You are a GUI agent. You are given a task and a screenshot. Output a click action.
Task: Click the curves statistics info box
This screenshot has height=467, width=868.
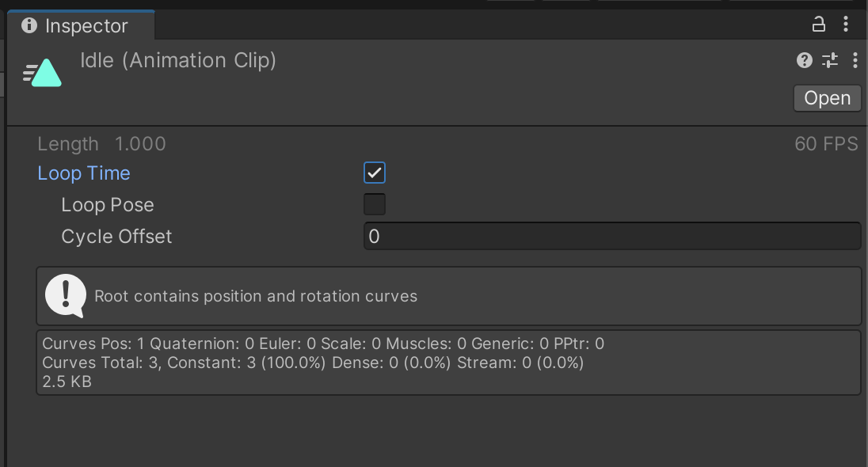tap(447, 363)
